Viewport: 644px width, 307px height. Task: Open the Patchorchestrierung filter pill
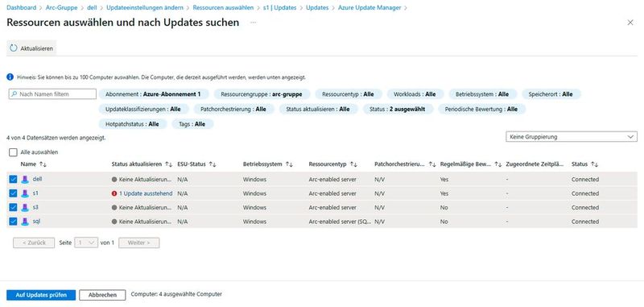(233, 109)
